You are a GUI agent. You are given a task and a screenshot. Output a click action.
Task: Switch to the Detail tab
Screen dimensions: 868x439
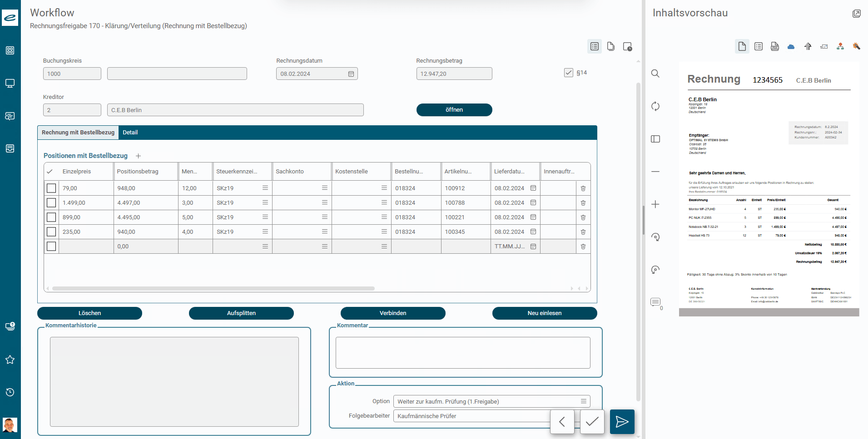pos(130,133)
